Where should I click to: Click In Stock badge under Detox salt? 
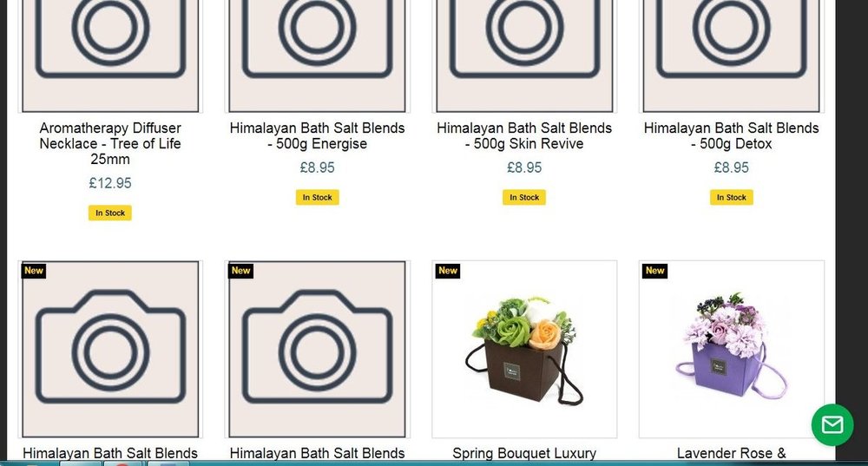731,198
